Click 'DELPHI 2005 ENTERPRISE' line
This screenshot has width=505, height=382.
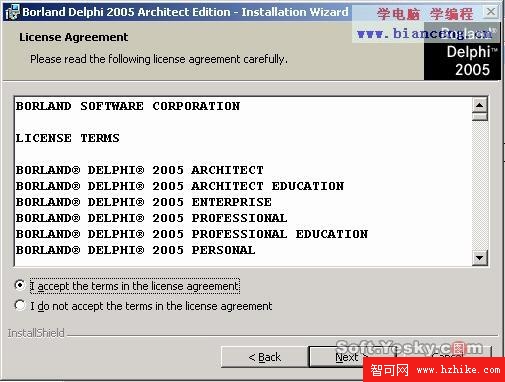click(144, 202)
